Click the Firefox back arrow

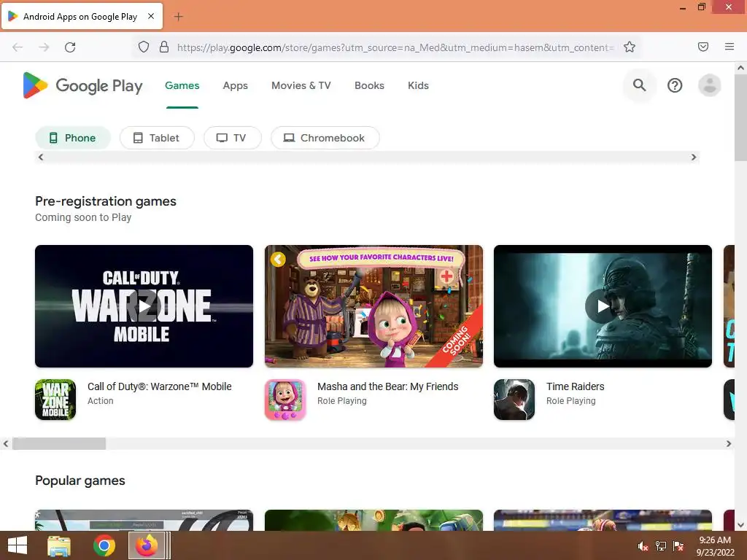[x=18, y=47]
